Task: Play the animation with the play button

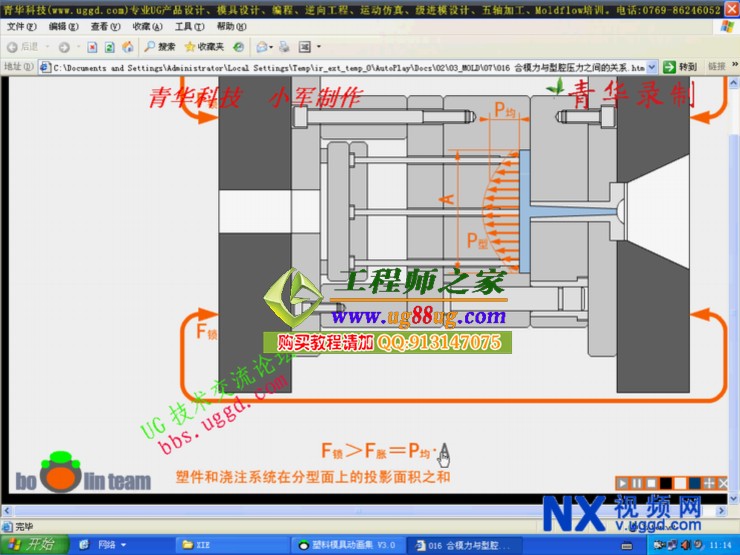Action: tap(622, 483)
